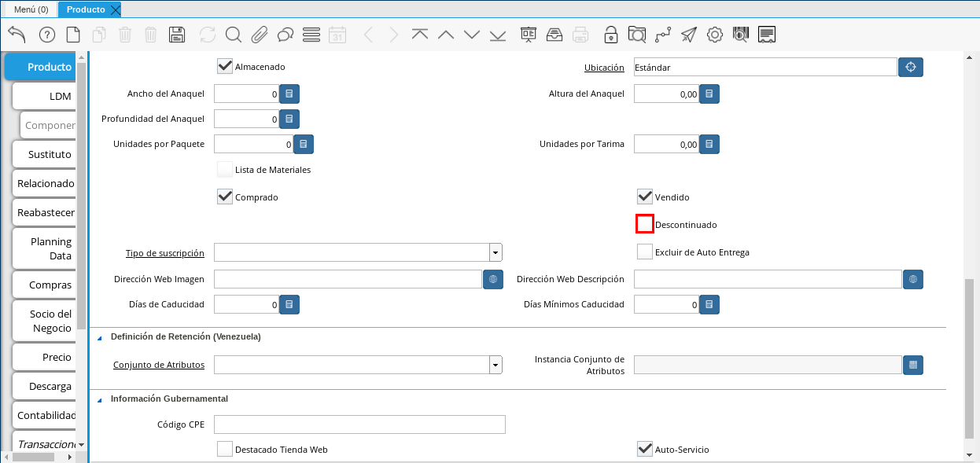
Task: Click the Código CPE input field
Action: 359,424
